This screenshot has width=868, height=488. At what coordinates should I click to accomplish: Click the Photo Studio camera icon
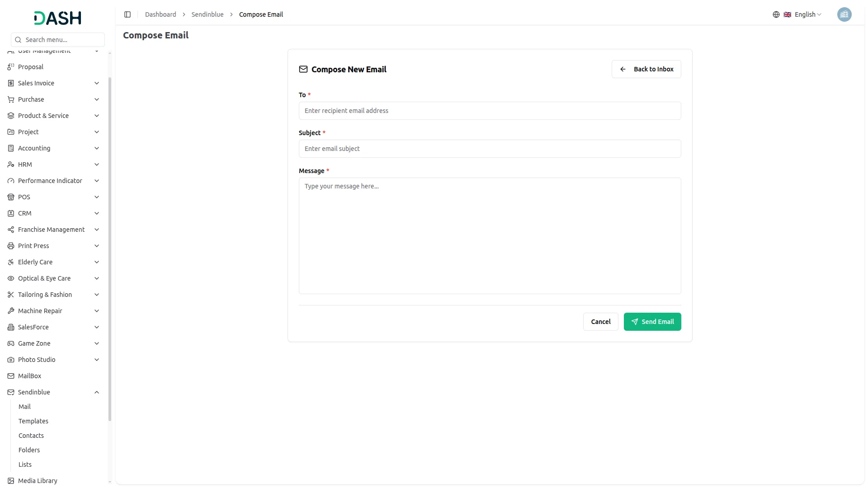coord(11,360)
